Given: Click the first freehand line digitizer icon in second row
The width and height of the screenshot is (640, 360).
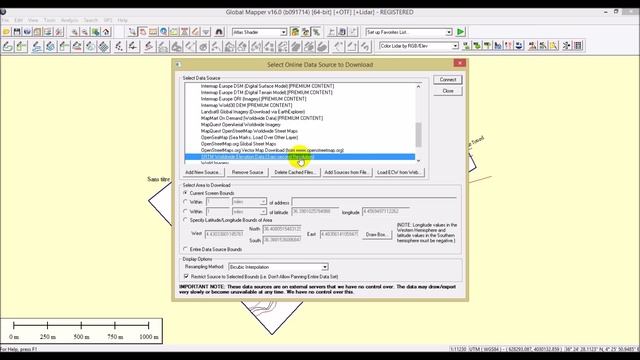Looking at the screenshot, I should (x=7, y=46).
